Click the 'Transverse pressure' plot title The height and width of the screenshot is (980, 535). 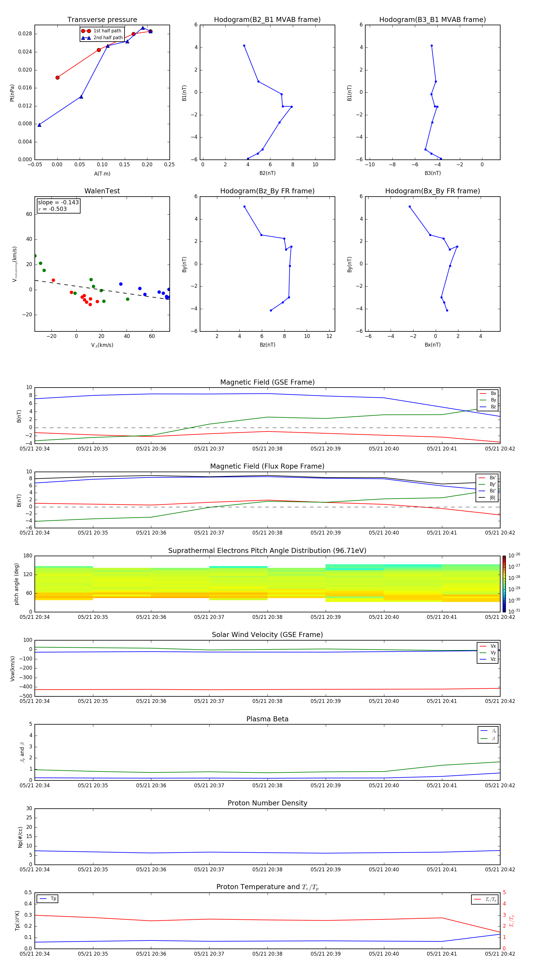pos(102,20)
